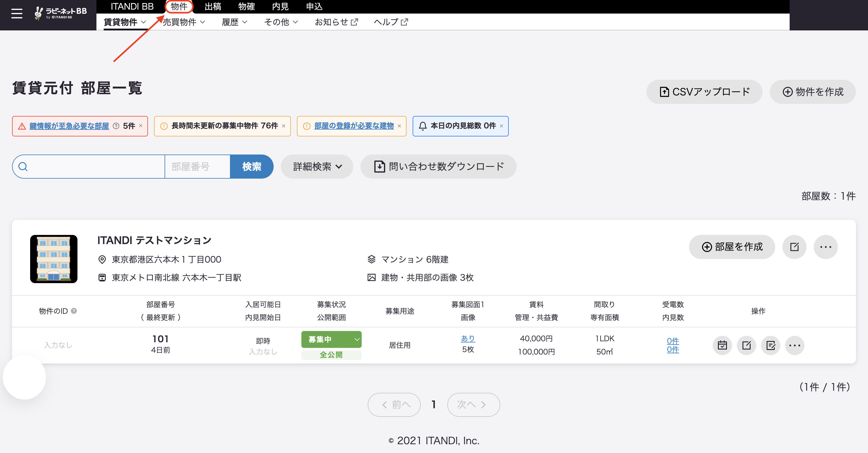
Task: Expand the 詳細検索 advanced search panel
Action: (x=317, y=166)
